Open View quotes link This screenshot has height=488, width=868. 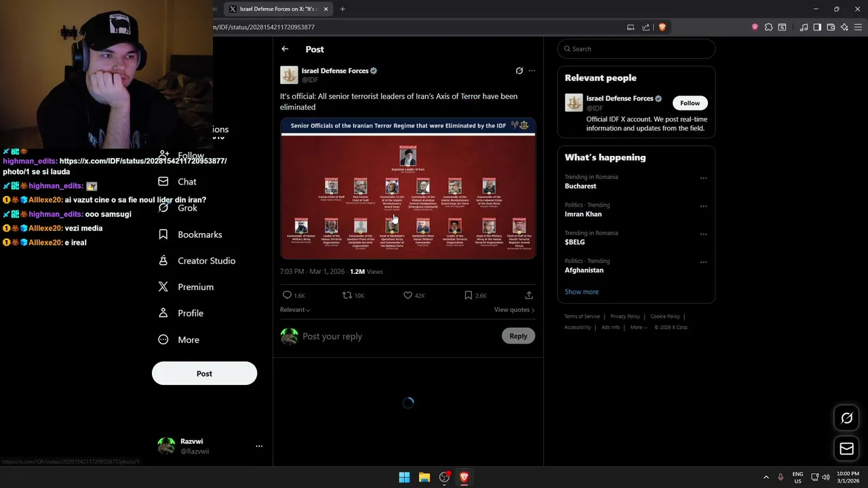coord(514,310)
